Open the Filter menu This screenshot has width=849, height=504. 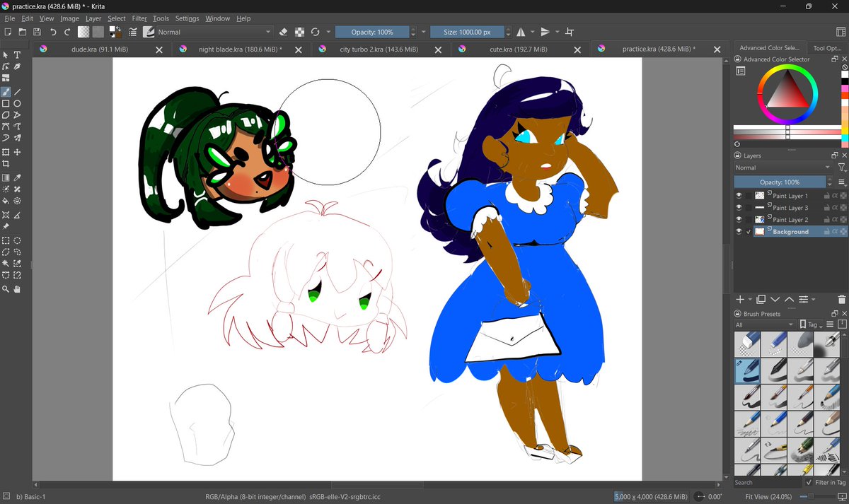point(139,18)
